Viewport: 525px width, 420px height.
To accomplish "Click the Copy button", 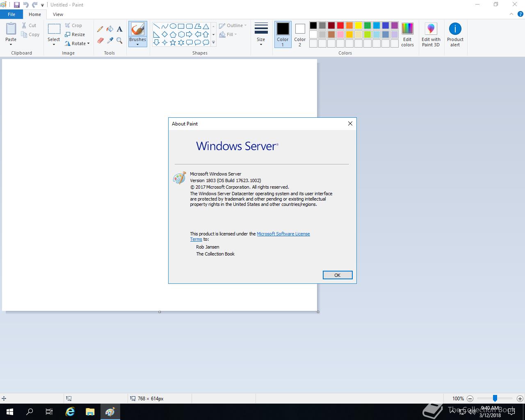I will click(30, 34).
